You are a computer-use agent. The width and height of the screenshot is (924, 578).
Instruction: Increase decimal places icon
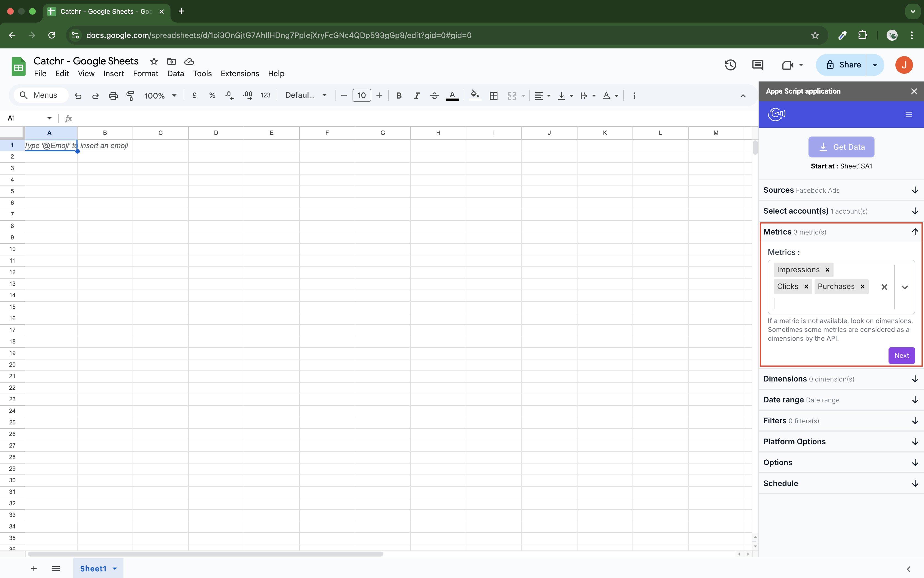[x=248, y=96]
